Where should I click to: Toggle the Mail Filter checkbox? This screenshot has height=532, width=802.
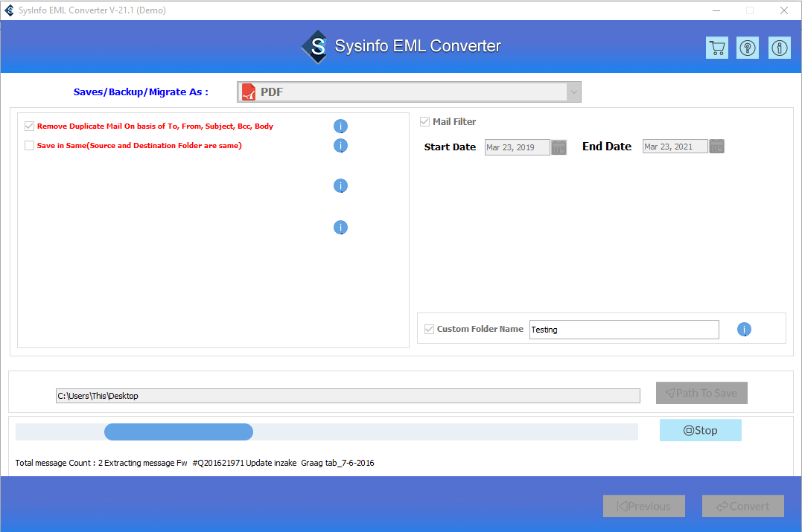(424, 121)
